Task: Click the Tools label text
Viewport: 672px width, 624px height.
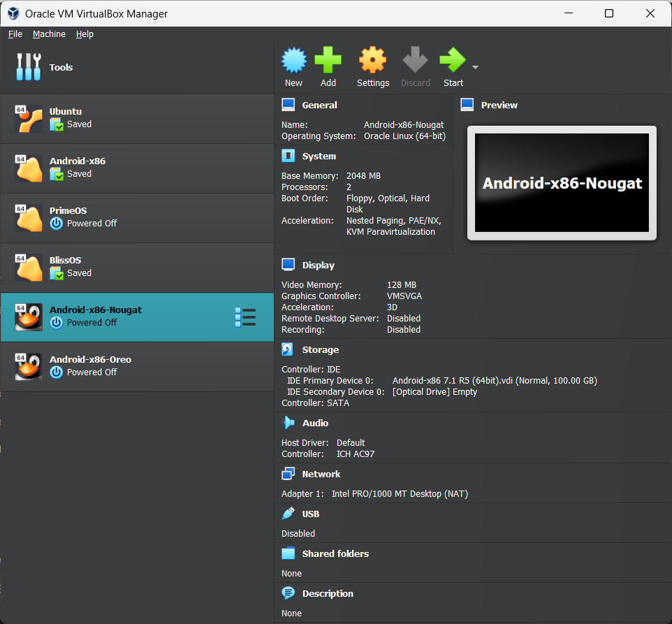Action: (61, 67)
